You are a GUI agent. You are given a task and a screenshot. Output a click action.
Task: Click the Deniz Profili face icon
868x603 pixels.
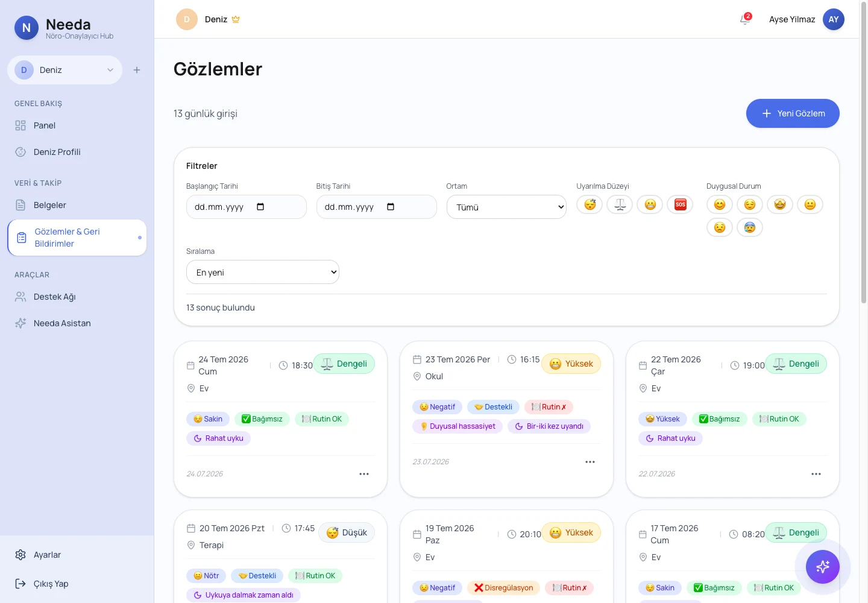pyautogui.click(x=20, y=152)
